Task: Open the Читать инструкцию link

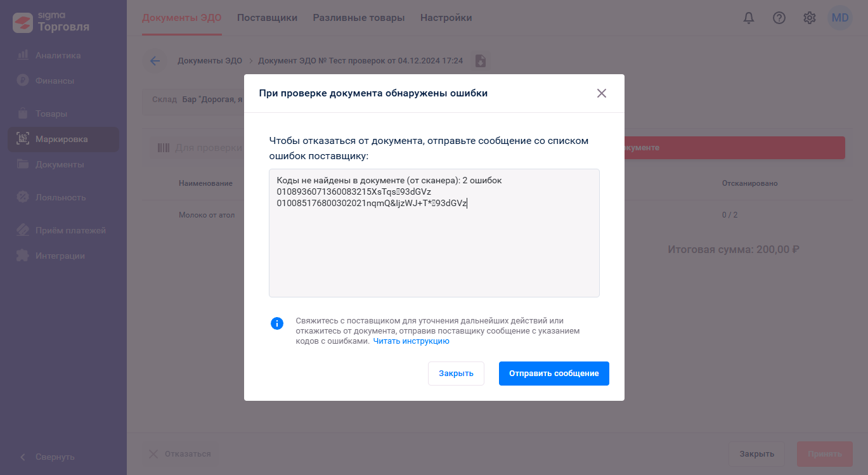Action: 411,341
